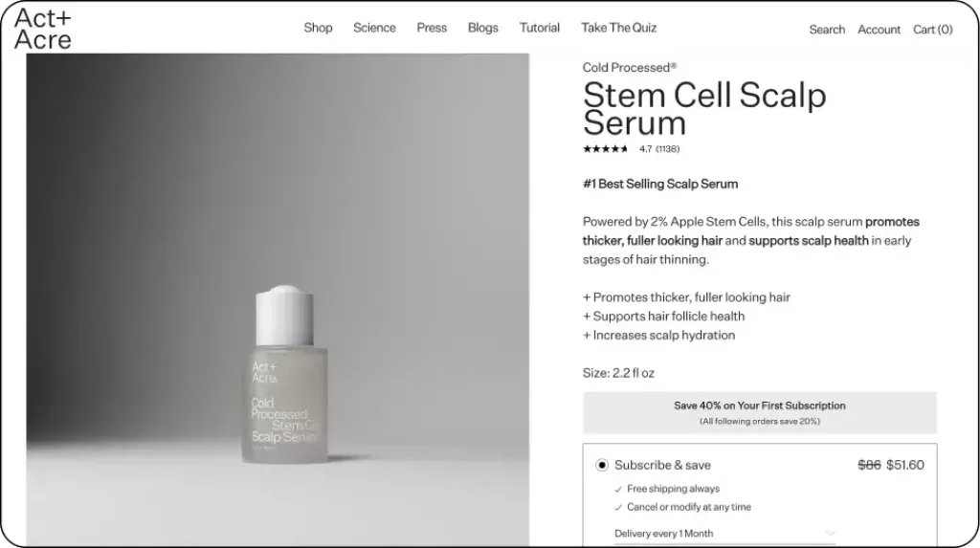The width and height of the screenshot is (980, 548).
Task: Open the Search link in header
Action: click(827, 30)
